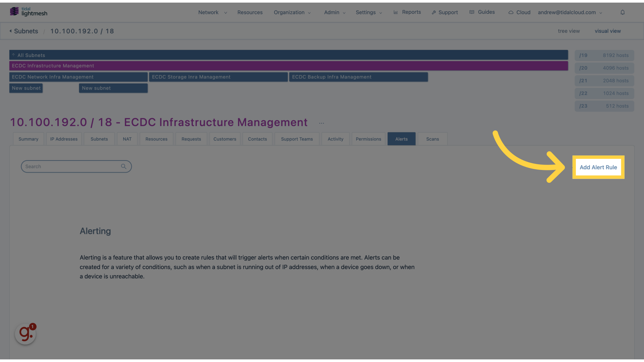This screenshot has width=644, height=362.
Task: Switch to the Summary tab
Action: tap(29, 139)
